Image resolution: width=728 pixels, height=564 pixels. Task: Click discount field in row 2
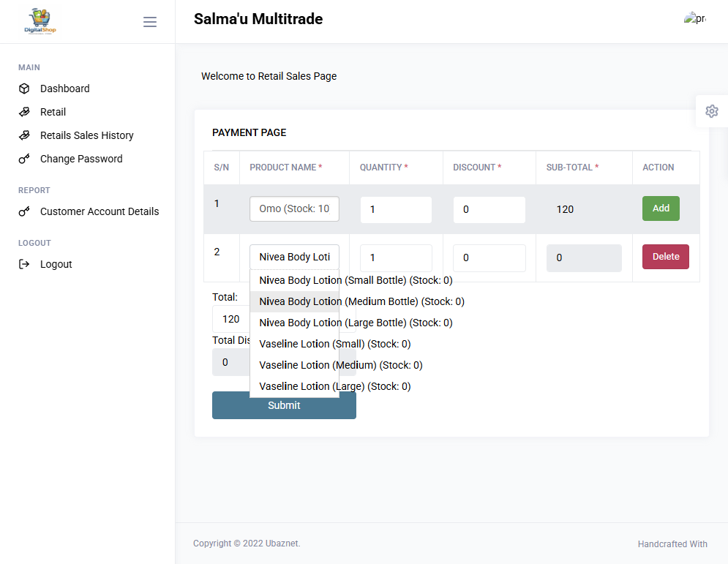click(489, 257)
